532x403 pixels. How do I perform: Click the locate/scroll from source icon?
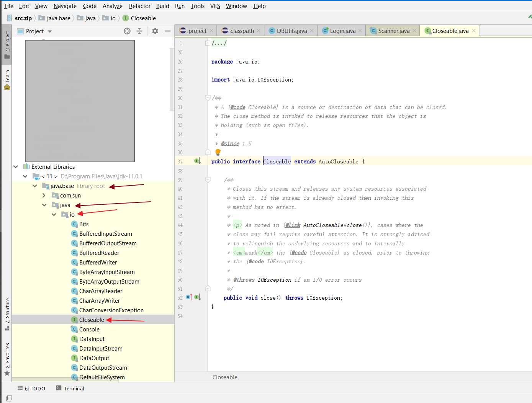pyautogui.click(x=127, y=31)
